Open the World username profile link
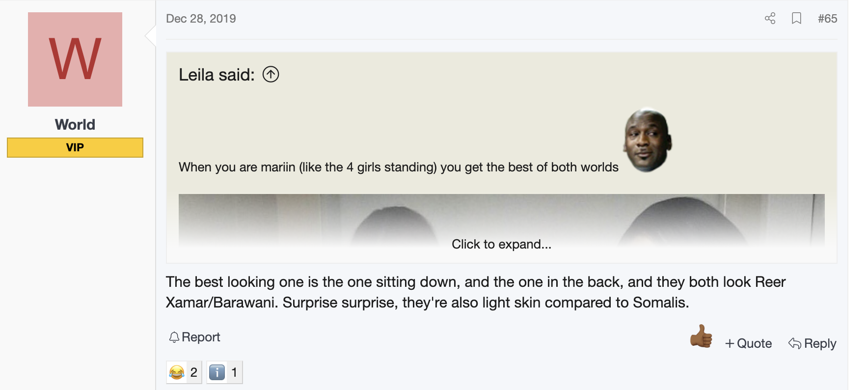 coord(75,125)
